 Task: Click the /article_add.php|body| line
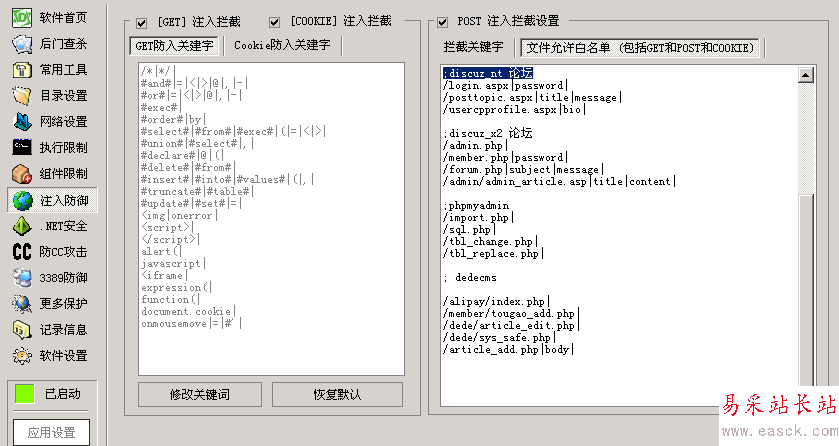coord(508,350)
